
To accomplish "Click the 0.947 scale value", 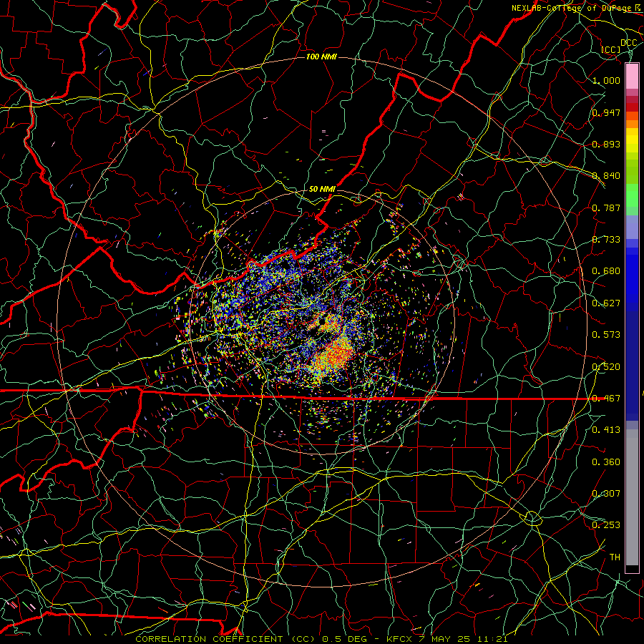I will pyautogui.click(x=606, y=112).
